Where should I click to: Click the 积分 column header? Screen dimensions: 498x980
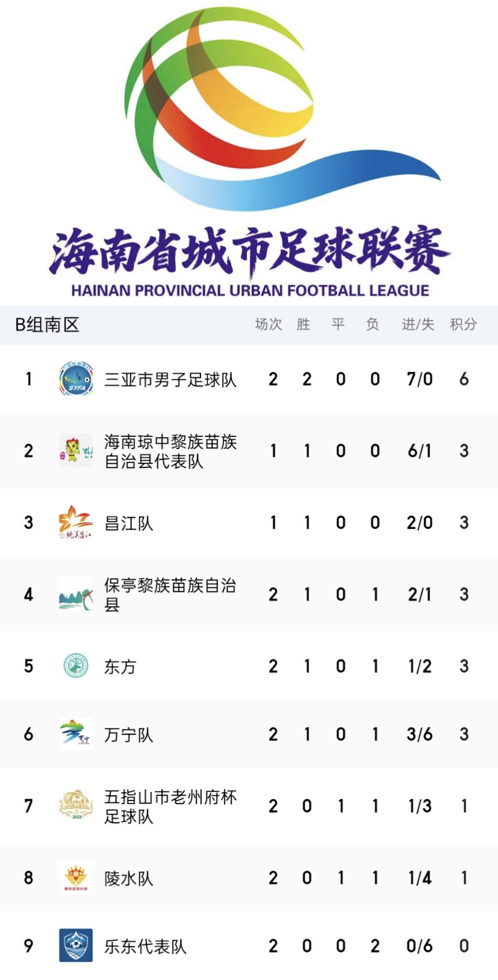point(463,325)
